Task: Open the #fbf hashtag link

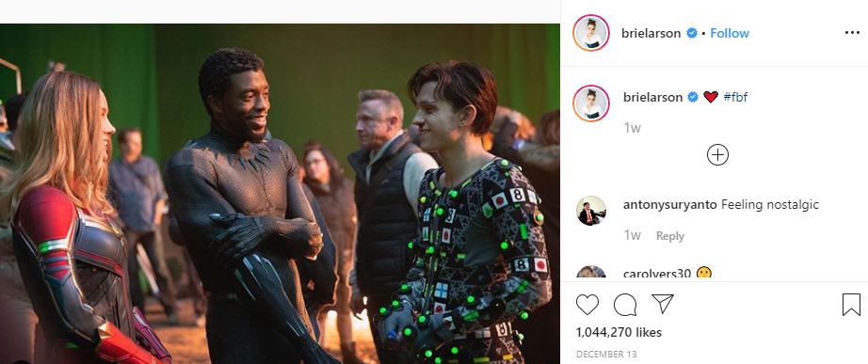Action: tap(735, 98)
